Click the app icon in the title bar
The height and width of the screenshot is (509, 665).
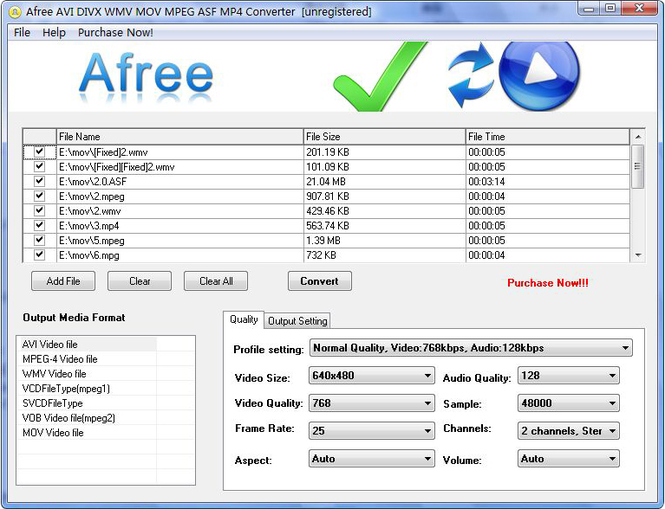coord(14,12)
